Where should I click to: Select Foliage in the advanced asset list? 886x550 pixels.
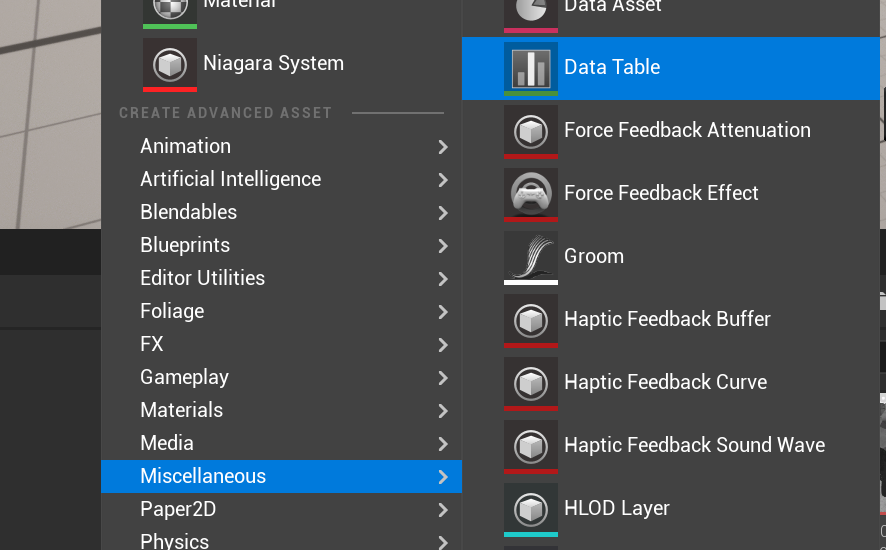click(172, 311)
